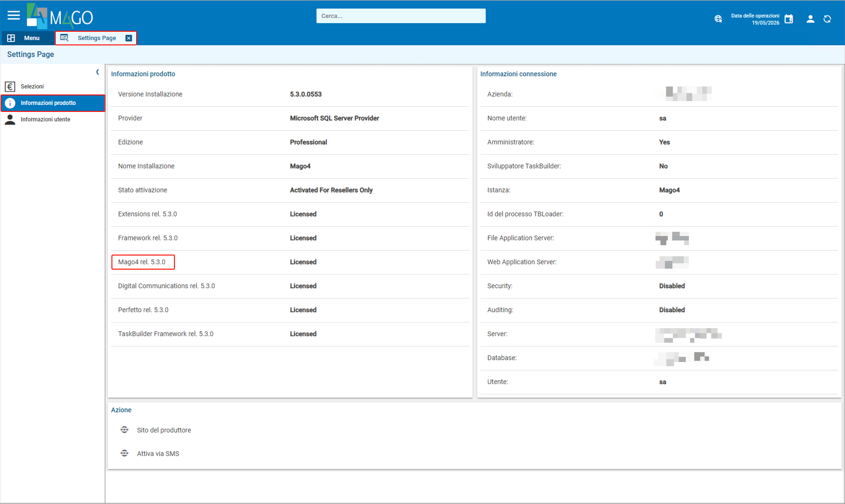Click the Istanza Mago4 value

pyautogui.click(x=669, y=190)
